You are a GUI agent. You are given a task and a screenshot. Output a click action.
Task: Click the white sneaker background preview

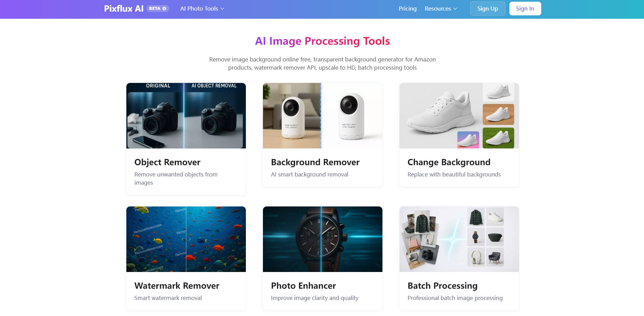click(459, 115)
